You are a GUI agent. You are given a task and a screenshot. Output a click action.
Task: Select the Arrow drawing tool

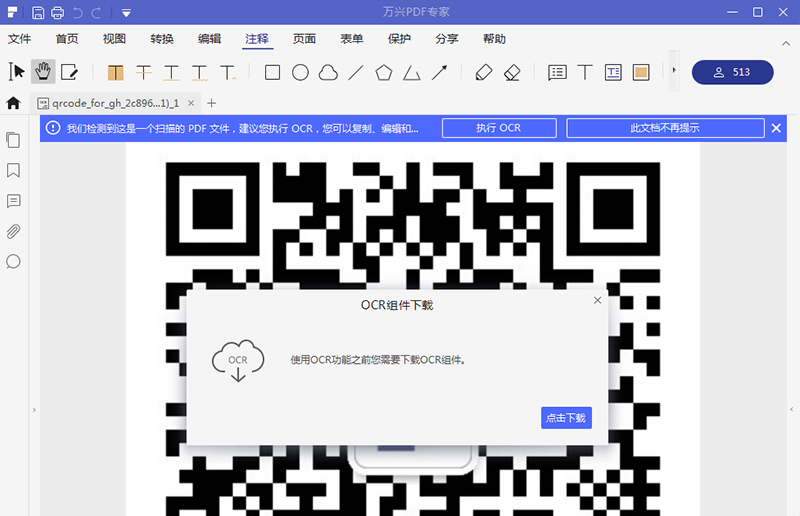[x=439, y=72]
